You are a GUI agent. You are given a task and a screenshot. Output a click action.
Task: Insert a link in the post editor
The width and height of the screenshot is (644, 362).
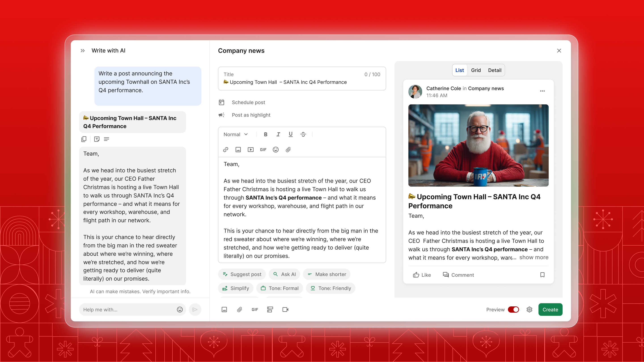226,149
